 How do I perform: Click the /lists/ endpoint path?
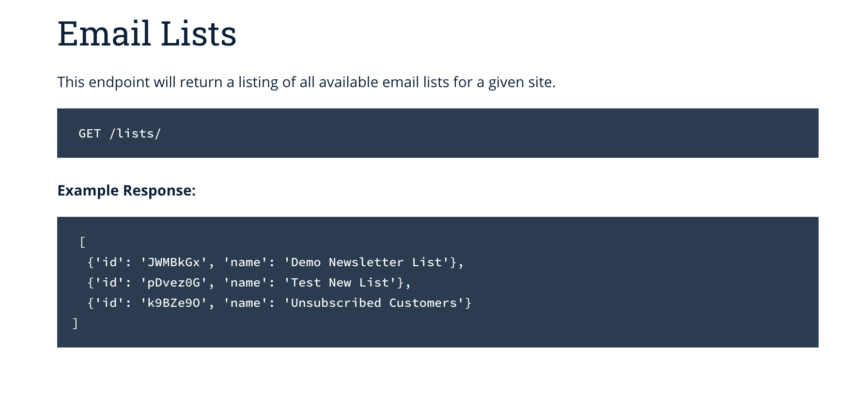(135, 134)
